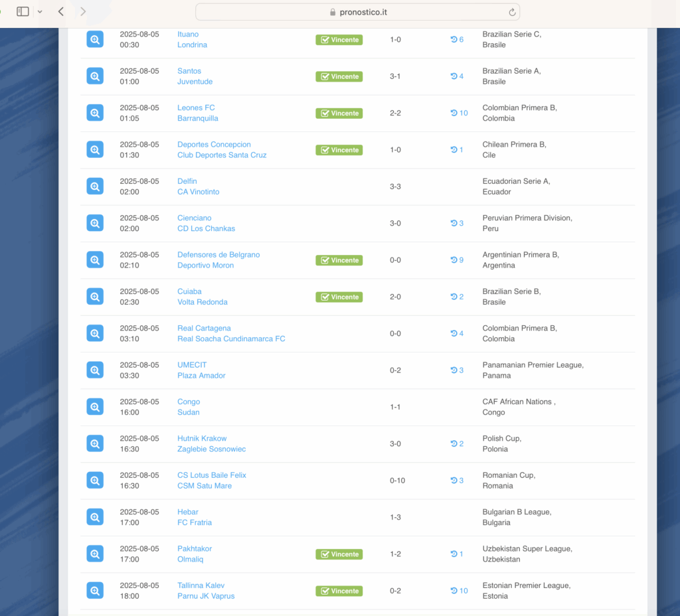
Task: Click history count 10 for Leones FC match
Action: [x=460, y=113]
